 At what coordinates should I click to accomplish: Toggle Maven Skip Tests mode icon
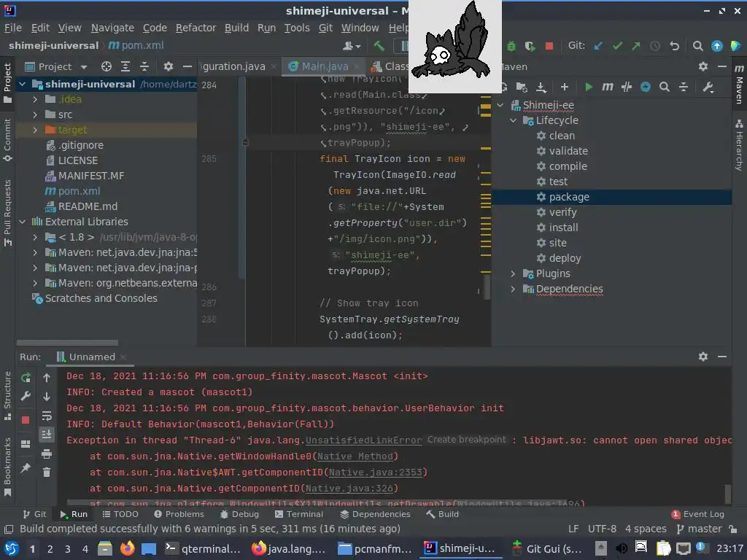click(x=646, y=87)
